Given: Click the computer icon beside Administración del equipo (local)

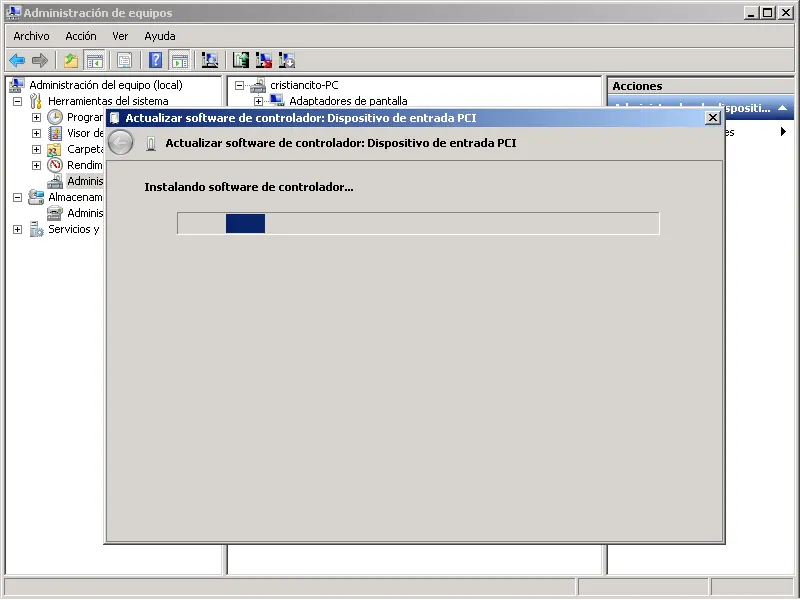Looking at the screenshot, I should (x=17, y=85).
